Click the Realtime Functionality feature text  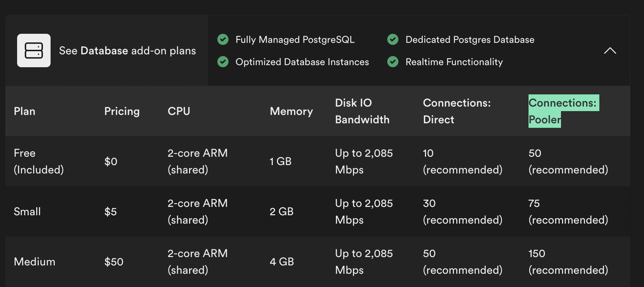(454, 62)
